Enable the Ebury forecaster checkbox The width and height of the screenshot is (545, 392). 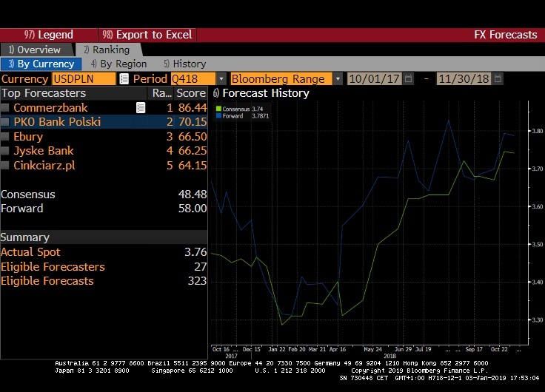pos(6,137)
